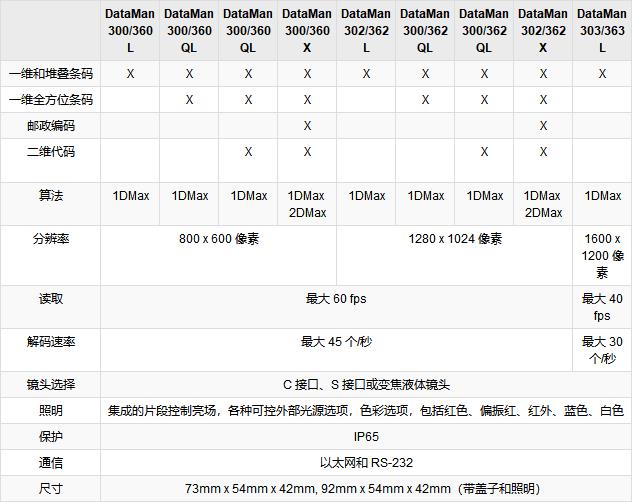633x502 pixels.
Task: Click the 800 x 600 像素 resolution cell
Action: click(219, 240)
